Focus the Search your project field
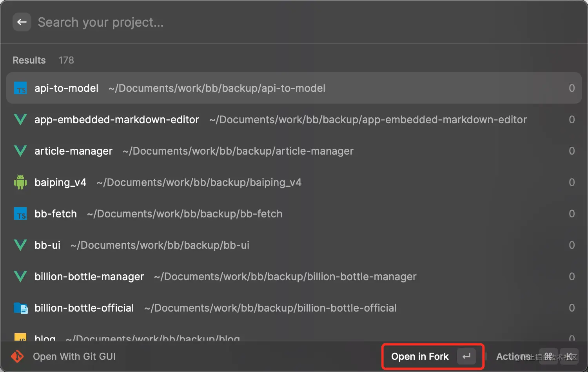Image resolution: width=588 pixels, height=372 pixels. point(235,22)
